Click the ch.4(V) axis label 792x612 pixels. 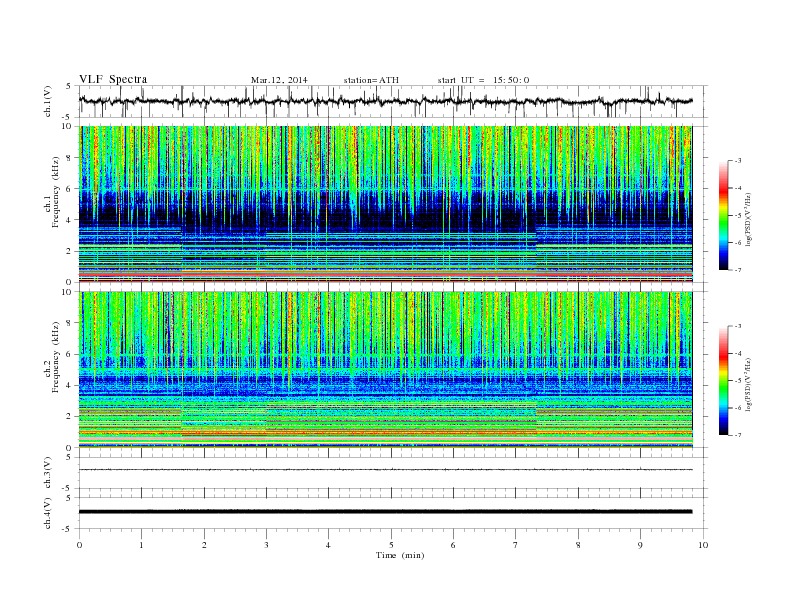pyautogui.click(x=47, y=513)
